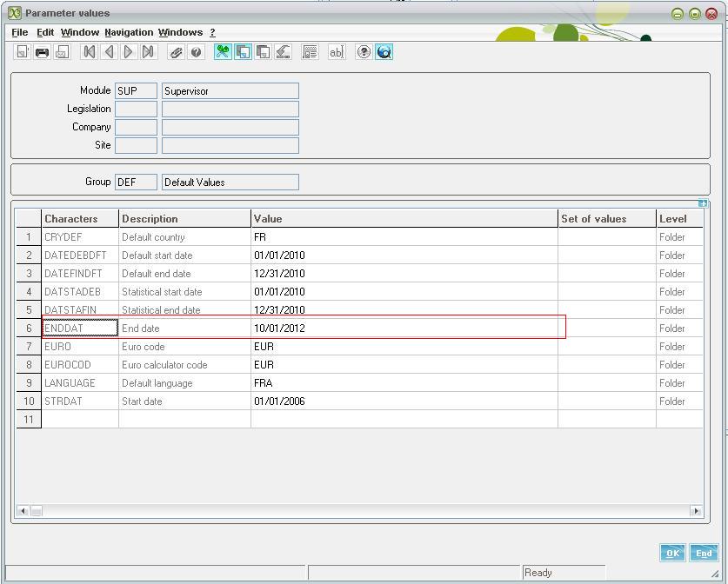Click row number 7 header

coord(29,347)
